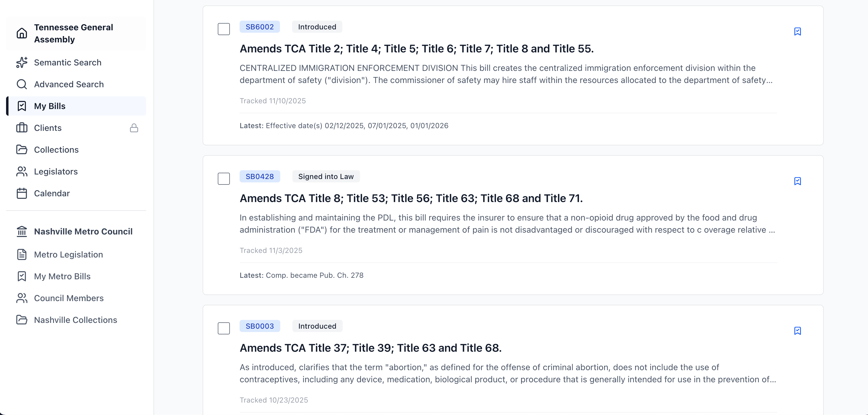Click the Tennessee General Assembly home icon
This screenshot has height=415, width=868.
click(22, 33)
